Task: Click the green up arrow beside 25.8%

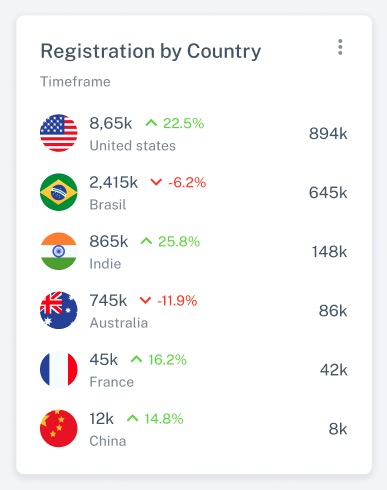Action: 146,241
